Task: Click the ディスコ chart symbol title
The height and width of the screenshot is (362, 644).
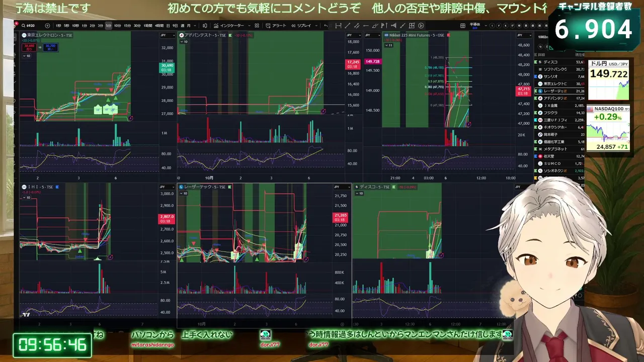Action: 375,187
